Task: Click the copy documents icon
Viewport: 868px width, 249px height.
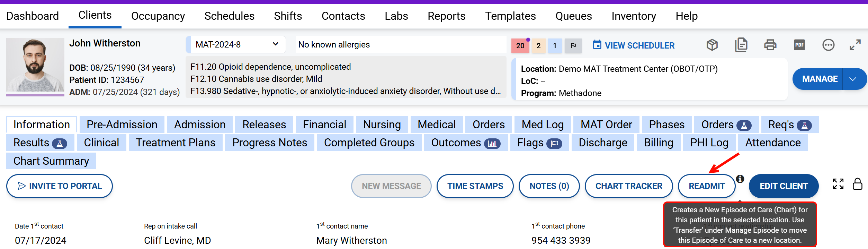Action: click(741, 45)
